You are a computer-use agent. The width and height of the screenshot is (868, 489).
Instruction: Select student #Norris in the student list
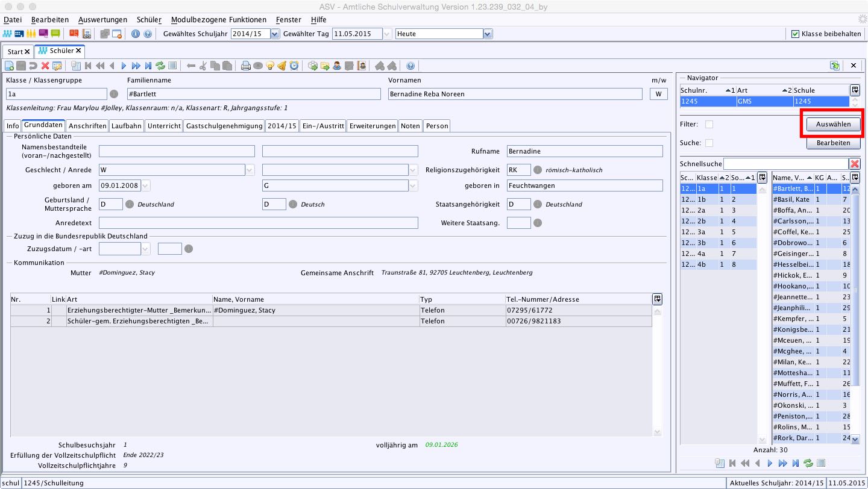pyautogui.click(x=811, y=394)
